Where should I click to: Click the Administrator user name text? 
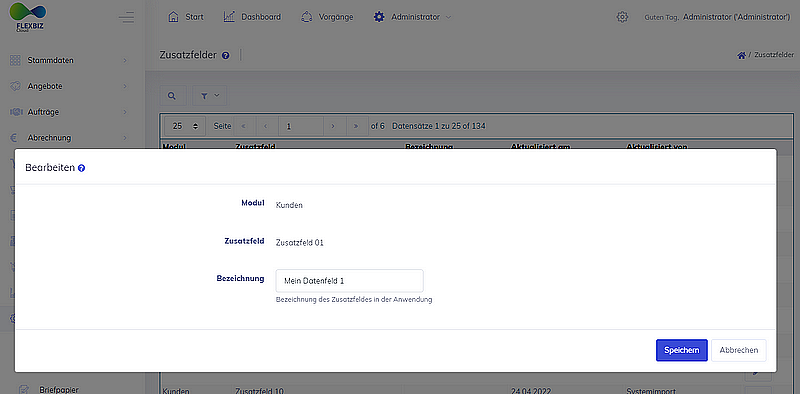736,17
